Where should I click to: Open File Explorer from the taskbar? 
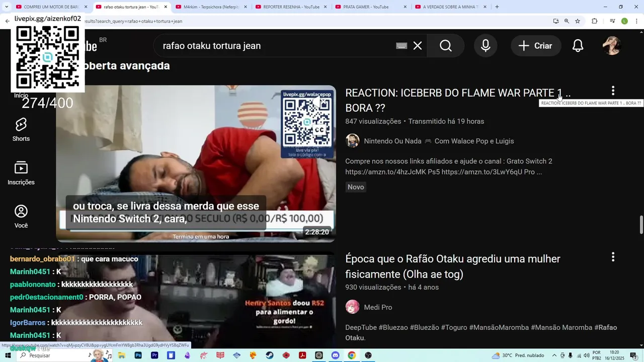(x=122, y=355)
